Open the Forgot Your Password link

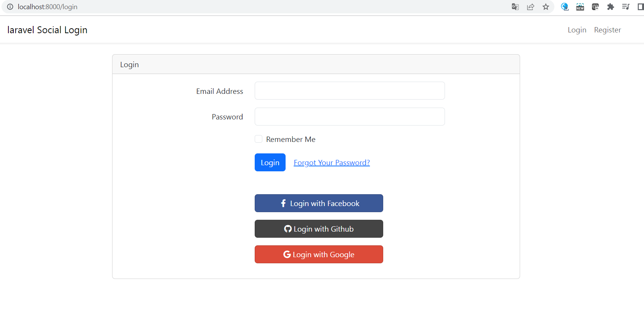coord(331,162)
